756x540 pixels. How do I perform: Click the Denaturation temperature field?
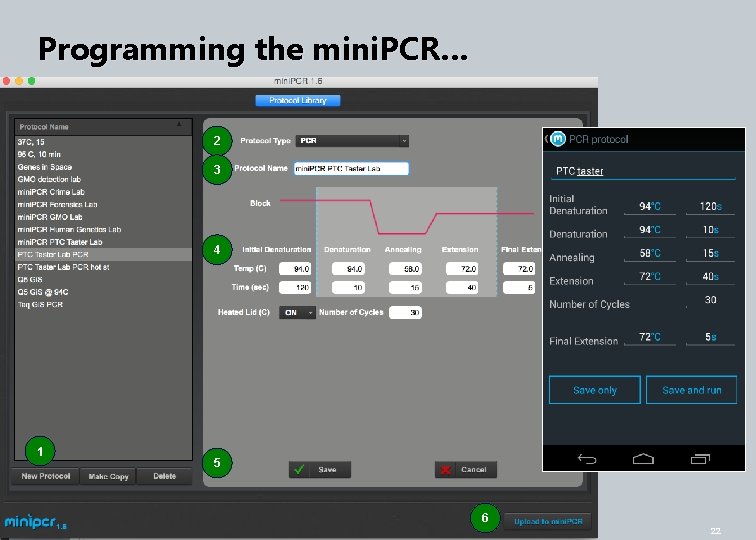click(348, 269)
